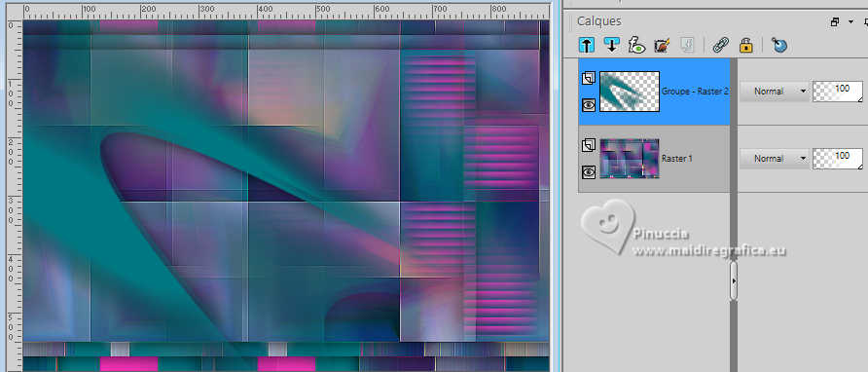Click the move layer up icon
Screen dimensions: 868x372
587,46
